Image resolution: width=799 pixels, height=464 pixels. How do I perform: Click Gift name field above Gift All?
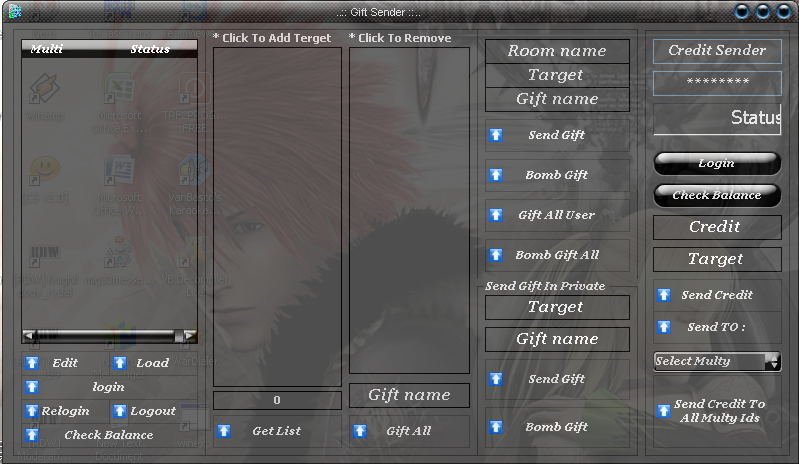409,395
